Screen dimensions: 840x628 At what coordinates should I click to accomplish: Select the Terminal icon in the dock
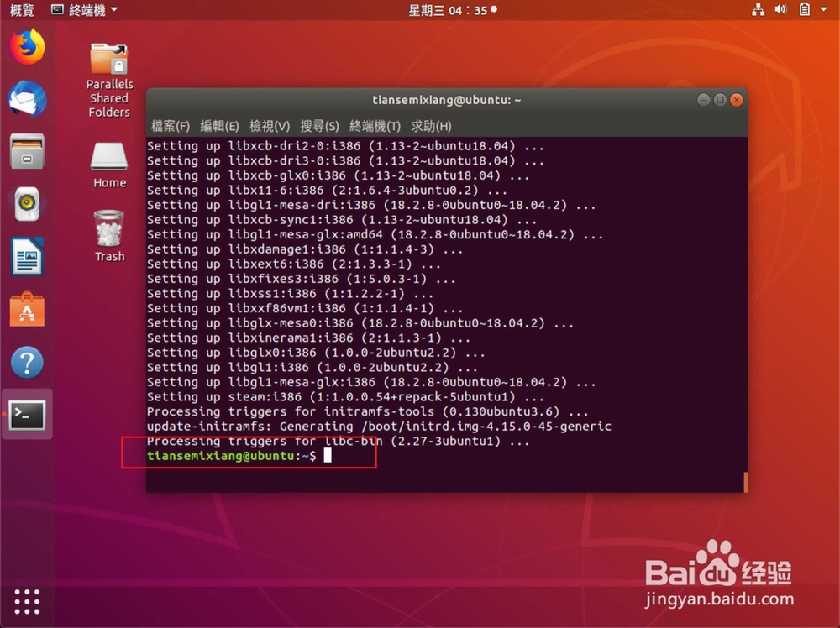pyautogui.click(x=27, y=415)
